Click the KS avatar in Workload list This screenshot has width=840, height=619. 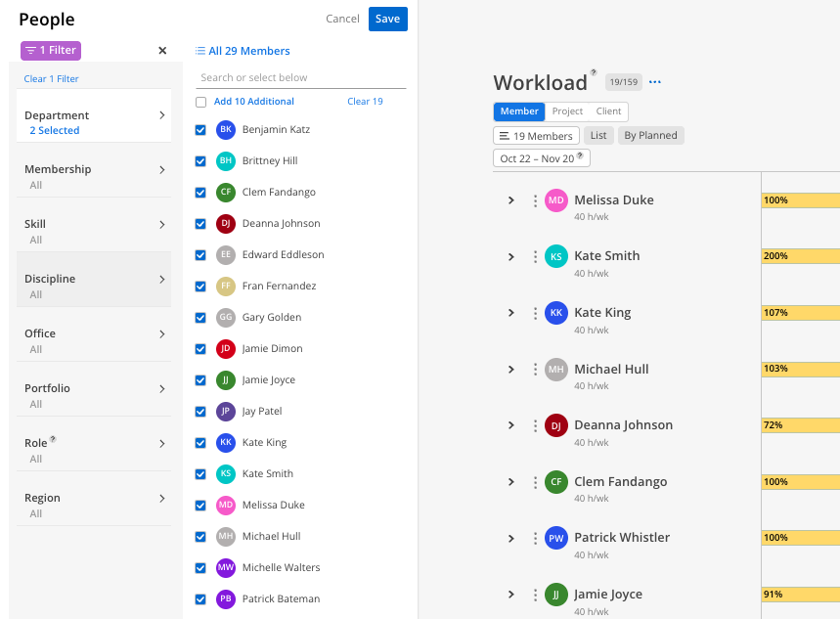pos(556,257)
